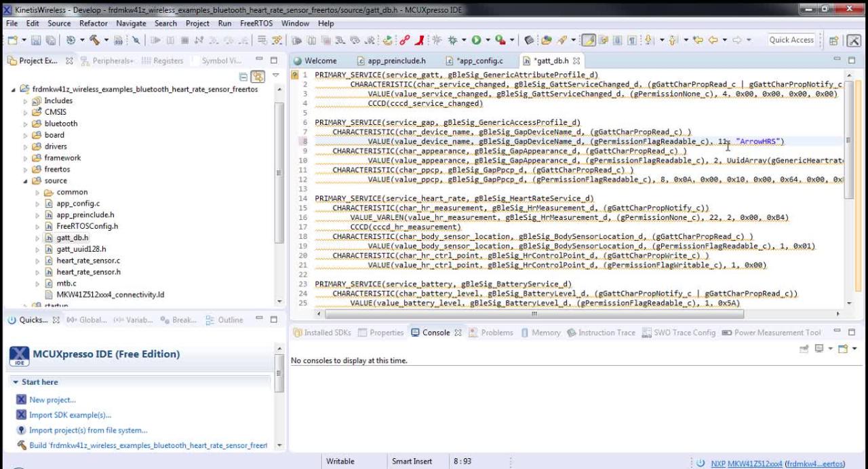Image resolution: width=868 pixels, height=469 pixels.
Task: Open the FreeRTOS menu
Action: pyautogui.click(x=256, y=23)
